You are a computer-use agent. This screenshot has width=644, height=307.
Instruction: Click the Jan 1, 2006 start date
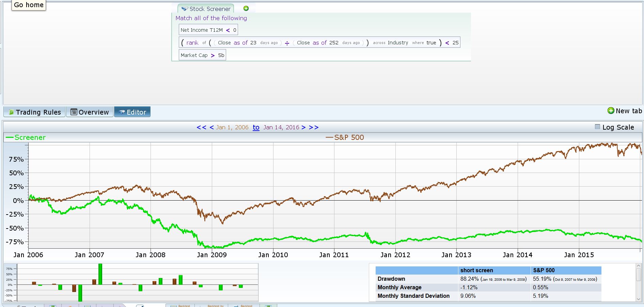click(232, 127)
